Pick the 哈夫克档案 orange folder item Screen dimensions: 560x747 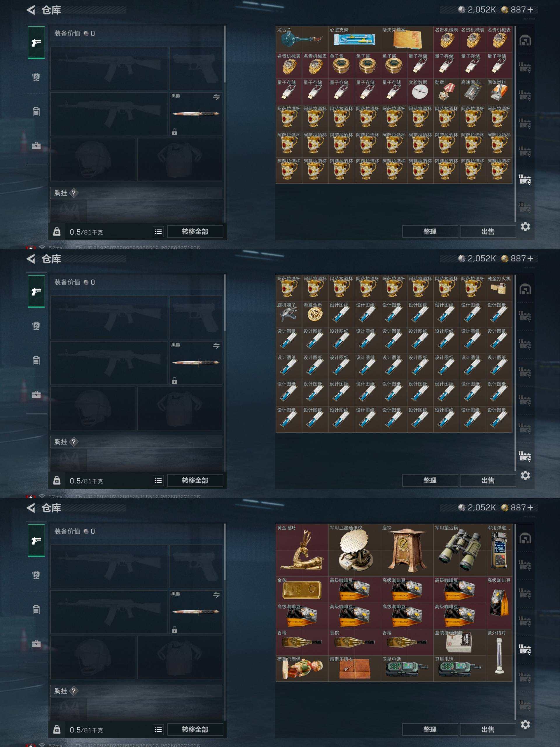(407, 39)
